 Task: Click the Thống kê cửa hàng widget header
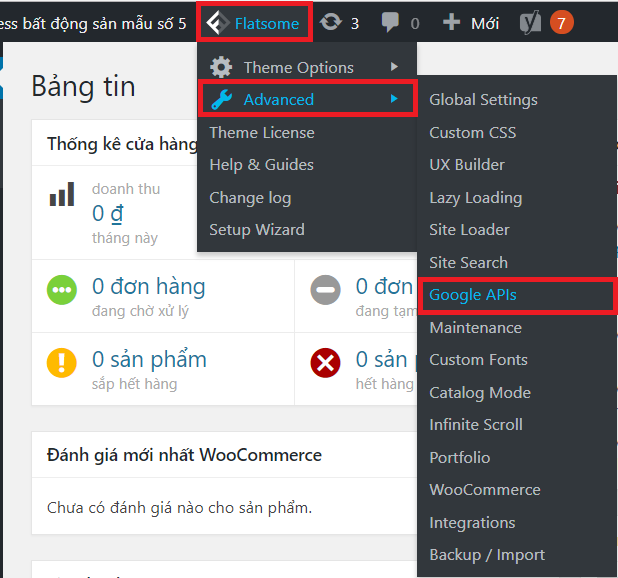(122, 144)
